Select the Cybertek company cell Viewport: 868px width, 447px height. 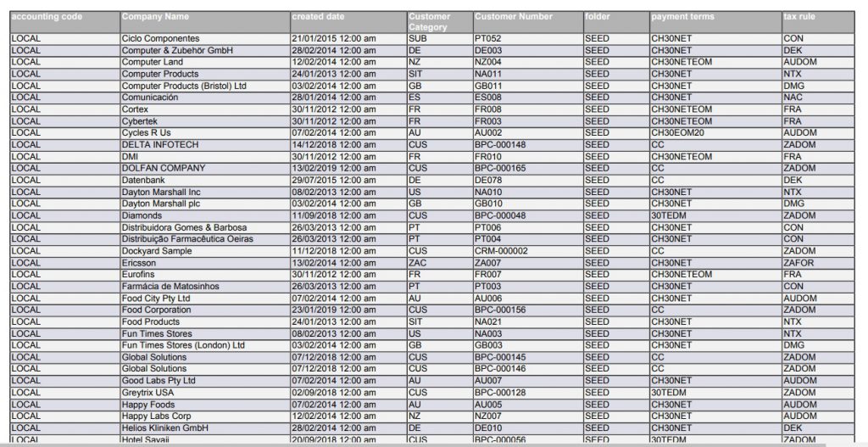[x=205, y=121]
